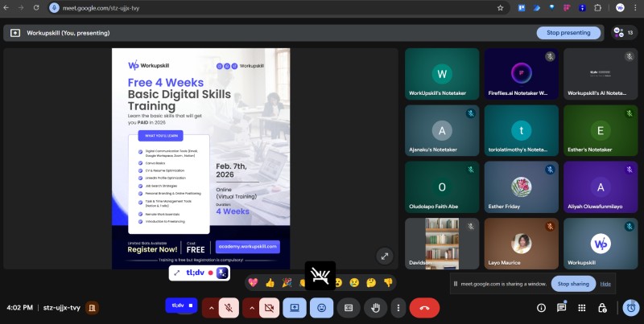Click the meeting room icon beside the code
Image resolution: width=644 pixels, height=324 pixels.
[x=92, y=308]
